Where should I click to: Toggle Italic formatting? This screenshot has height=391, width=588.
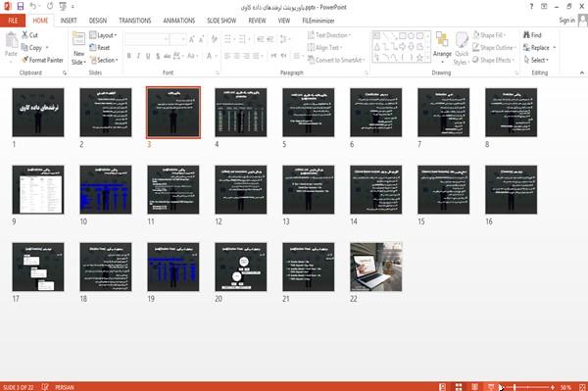[139, 56]
